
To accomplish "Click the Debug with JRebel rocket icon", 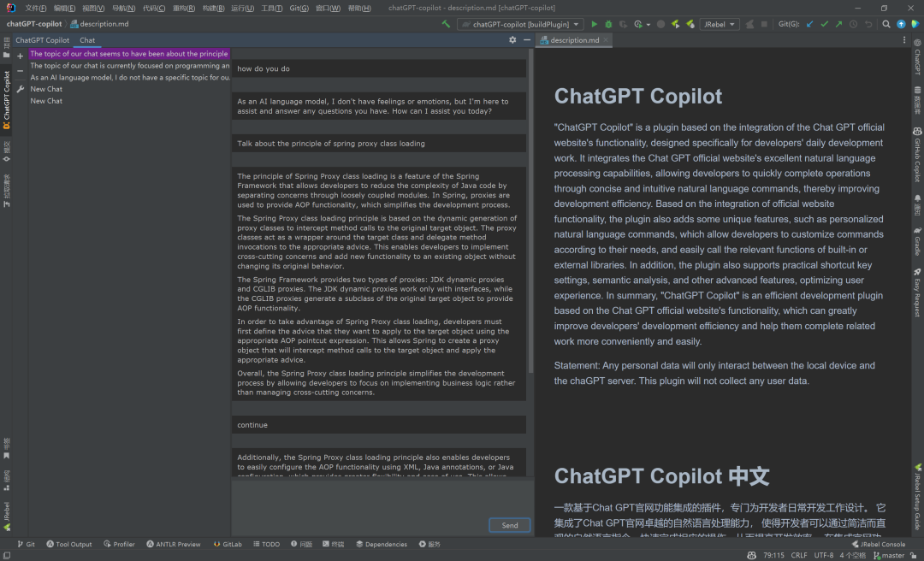I will coord(690,24).
